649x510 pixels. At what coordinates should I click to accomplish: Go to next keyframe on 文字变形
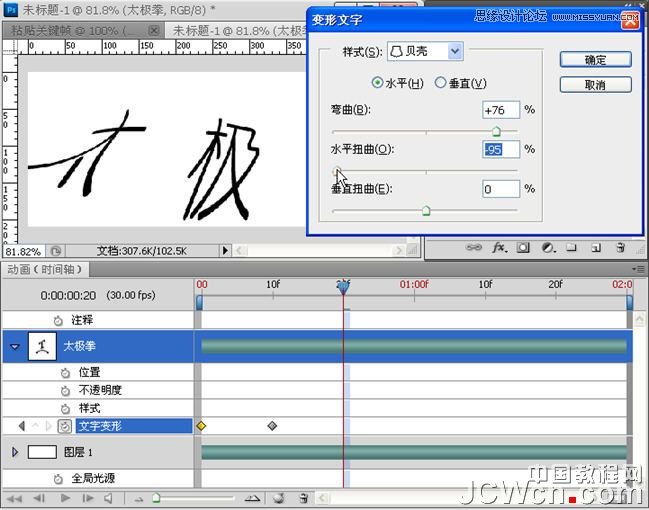48,426
